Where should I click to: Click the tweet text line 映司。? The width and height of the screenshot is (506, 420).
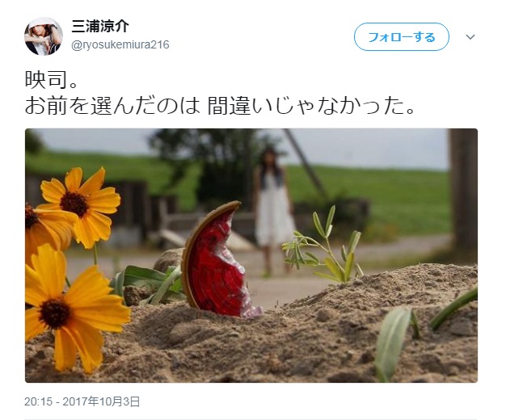pyautogui.click(x=51, y=80)
